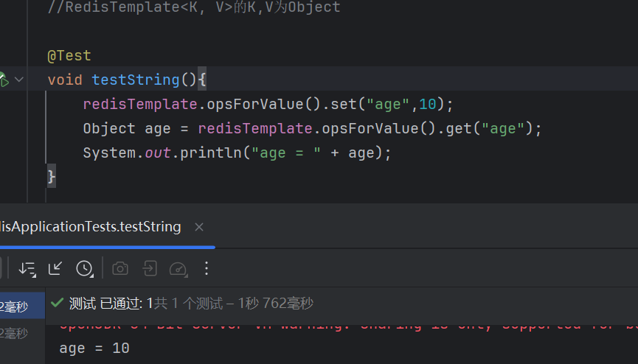Viewport: 638px width, 364px height.
Task: Click the green passed checkmark icon
Action: pos(57,303)
